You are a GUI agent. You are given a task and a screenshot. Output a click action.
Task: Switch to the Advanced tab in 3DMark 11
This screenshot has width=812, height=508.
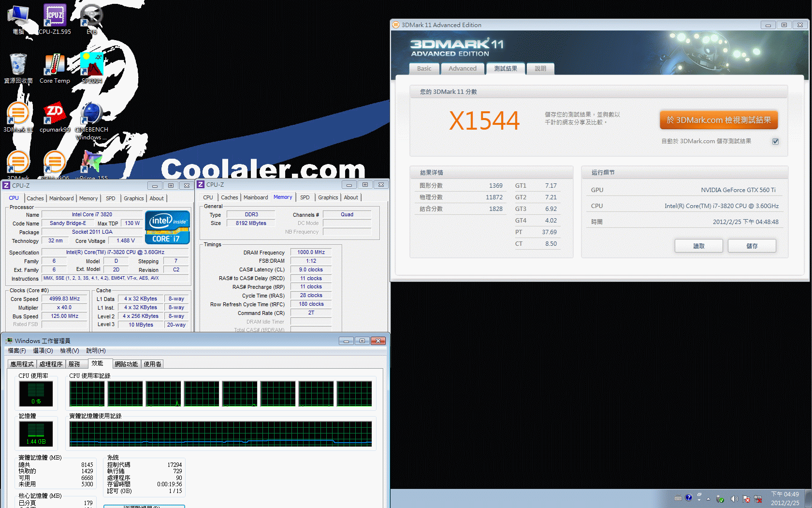[463, 69]
